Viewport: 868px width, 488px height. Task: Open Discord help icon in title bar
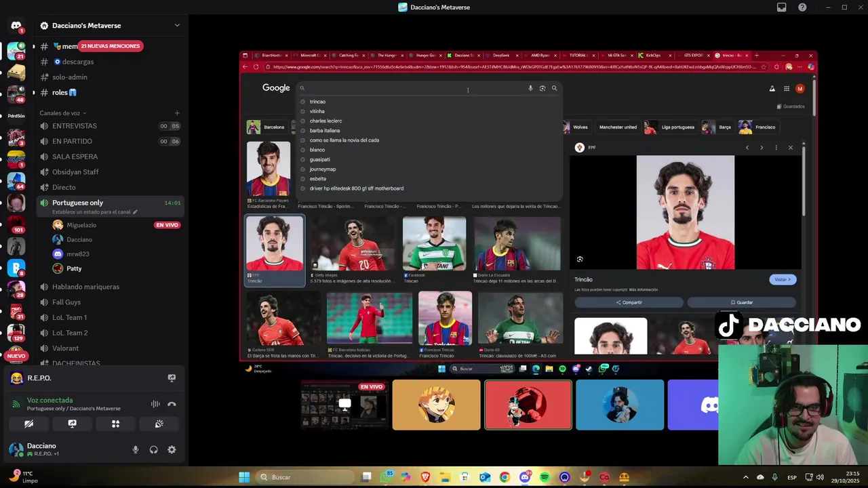click(x=802, y=7)
